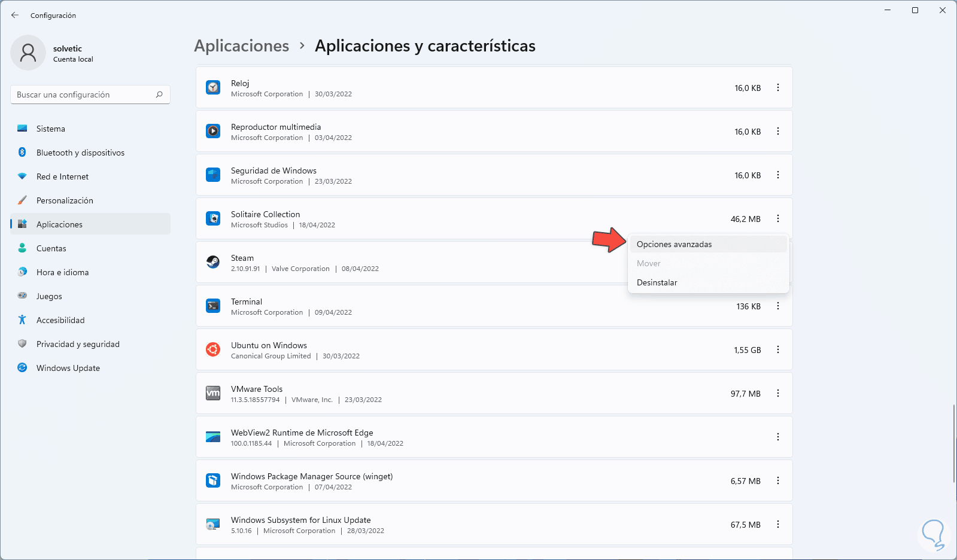Go to Aplicaciones breadcrumb link
This screenshot has width=957, height=560.
[x=241, y=46]
